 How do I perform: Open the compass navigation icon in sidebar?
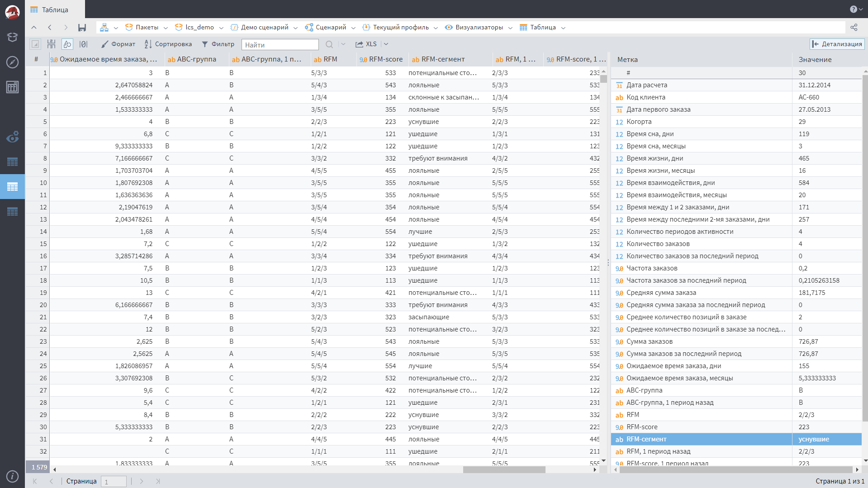click(x=12, y=62)
